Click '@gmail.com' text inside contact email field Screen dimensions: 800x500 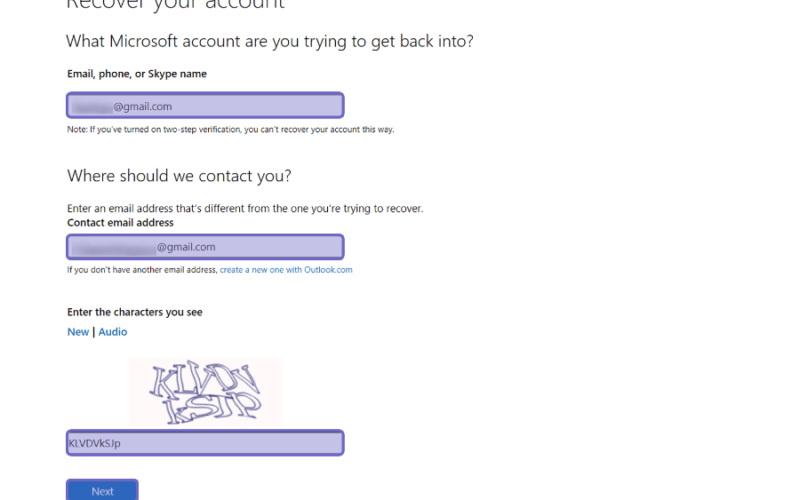tap(186, 247)
